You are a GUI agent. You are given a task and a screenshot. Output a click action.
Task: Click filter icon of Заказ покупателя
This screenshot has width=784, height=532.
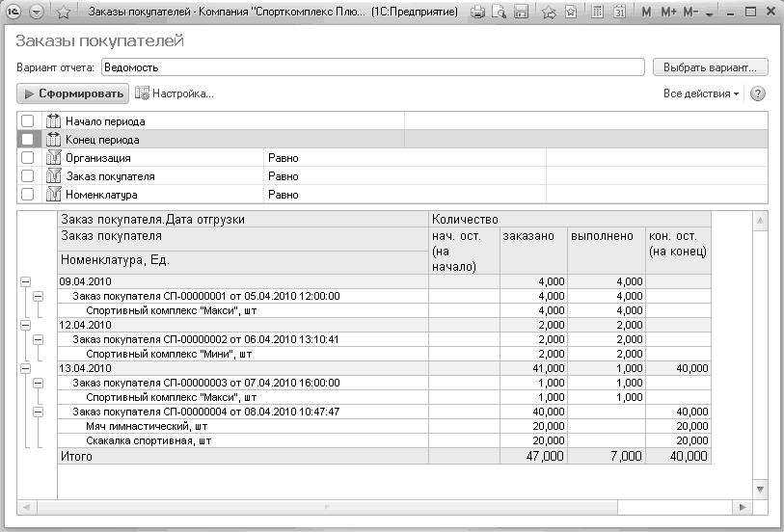[x=53, y=175]
